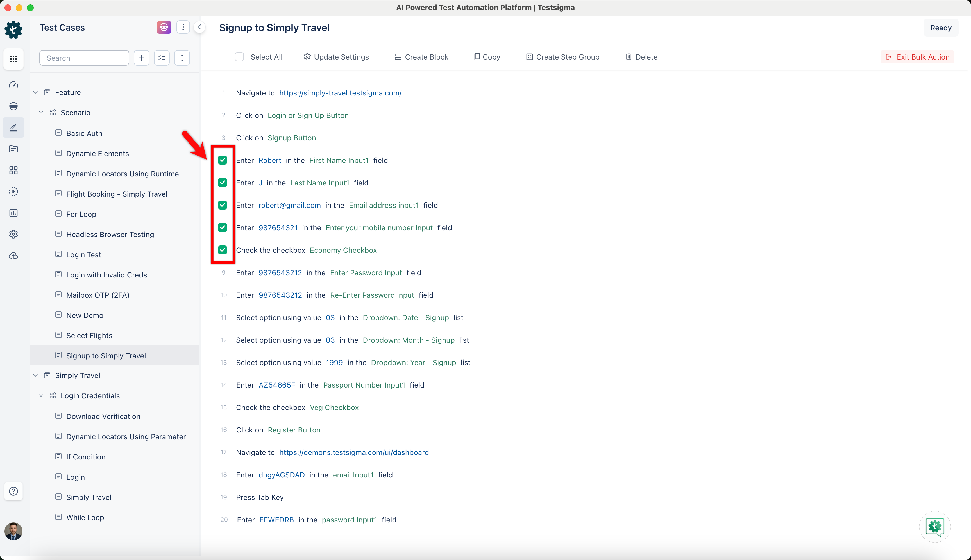Image resolution: width=971 pixels, height=560 pixels.
Task: Open the test development pencil icon
Action: [13, 127]
